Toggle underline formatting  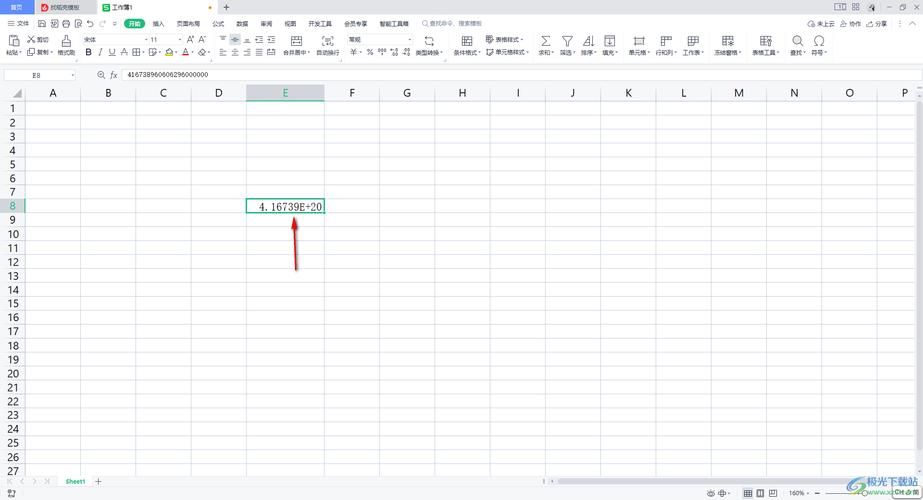112,52
